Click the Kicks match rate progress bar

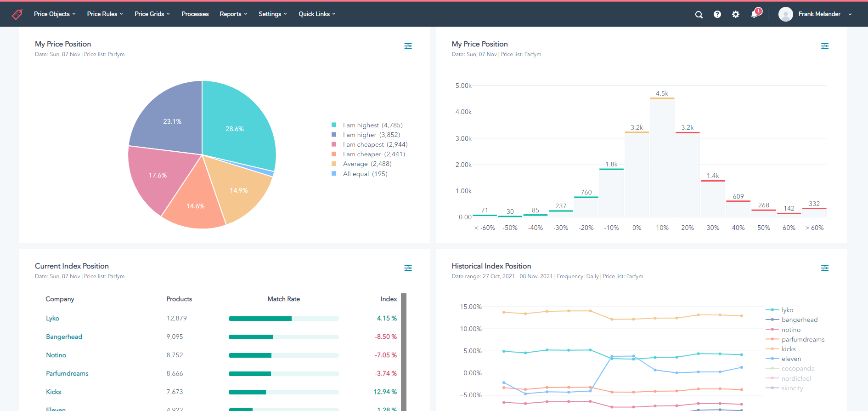coord(284,392)
